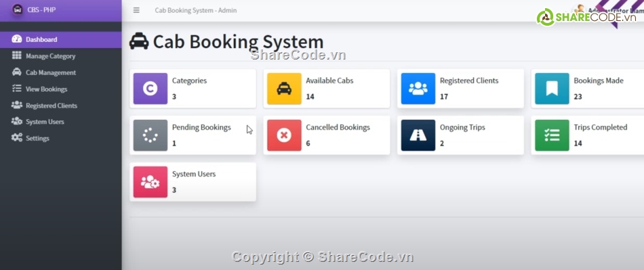Click the "Bookings Made" card label

[x=599, y=81]
